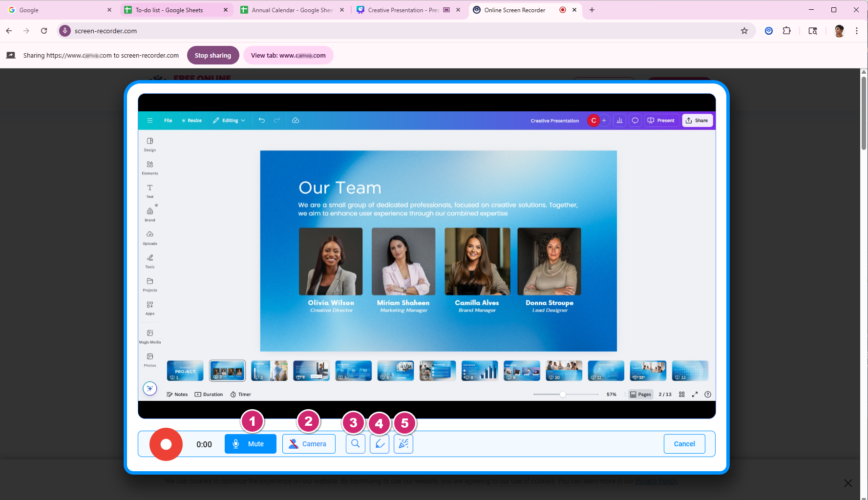Bookmark this page with the star icon

(x=744, y=31)
